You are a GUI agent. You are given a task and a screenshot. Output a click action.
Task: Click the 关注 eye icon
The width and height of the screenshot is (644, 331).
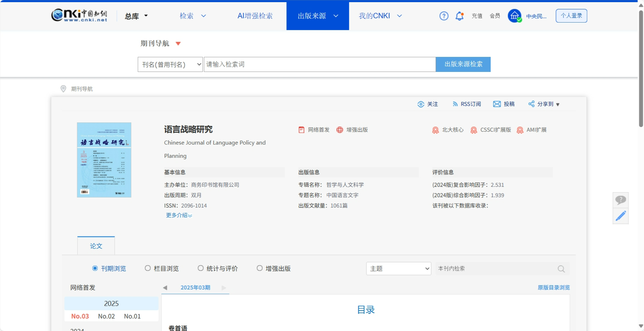point(421,104)
